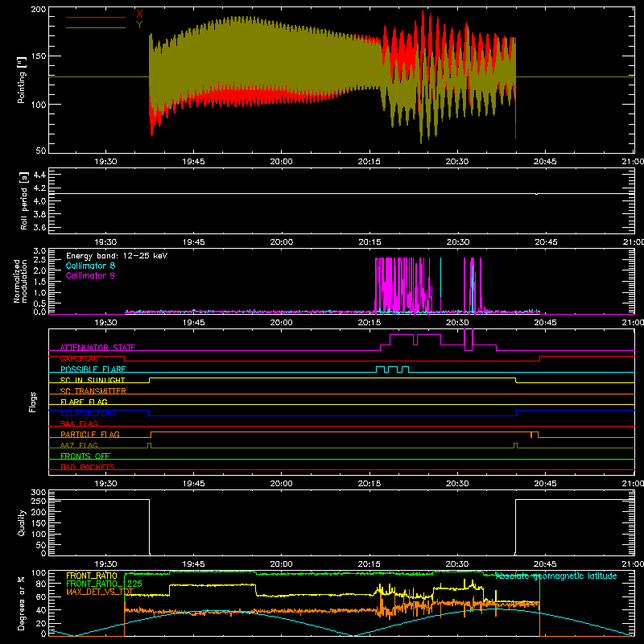Click the orange MAX_DET_VS_TOT legend entry
This screenshot has height=644, width=644.
point(100,592)
